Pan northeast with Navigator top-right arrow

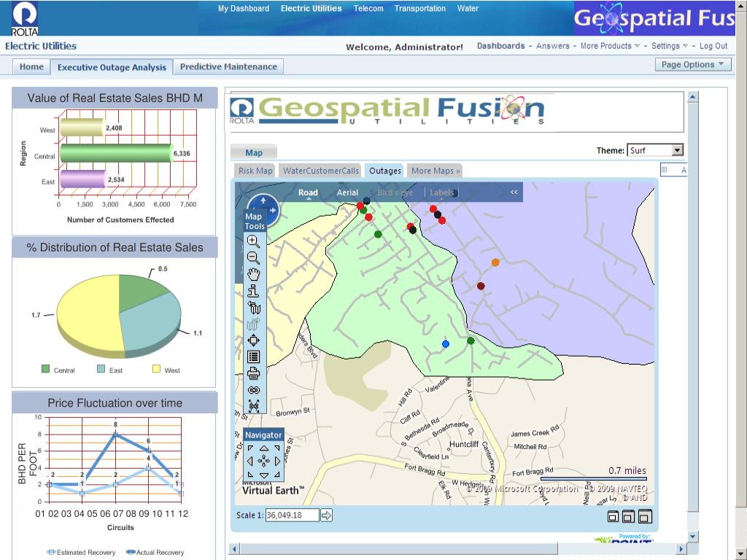[x=277, y=448]
